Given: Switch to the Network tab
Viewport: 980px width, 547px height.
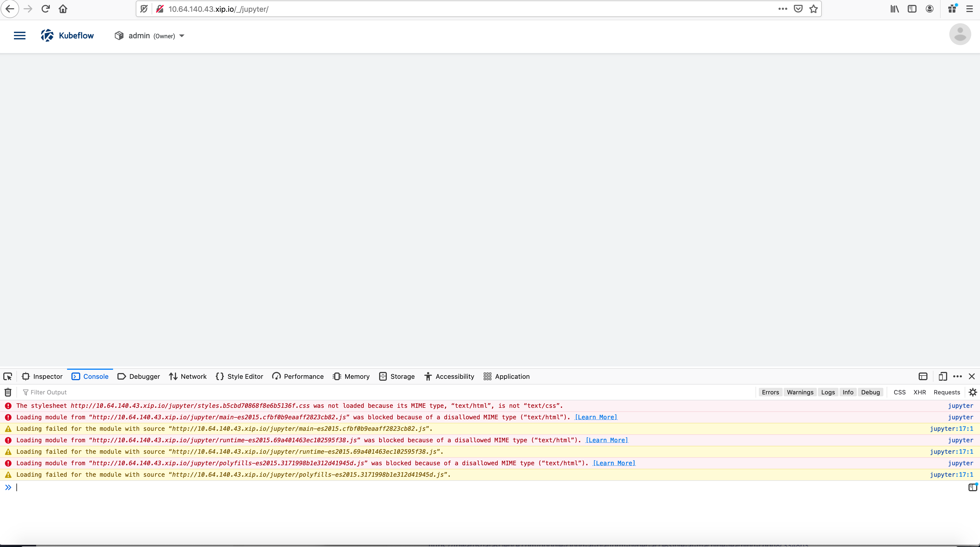Looking at the screenshot, I should pyautogui.click(x=188, y=376).
